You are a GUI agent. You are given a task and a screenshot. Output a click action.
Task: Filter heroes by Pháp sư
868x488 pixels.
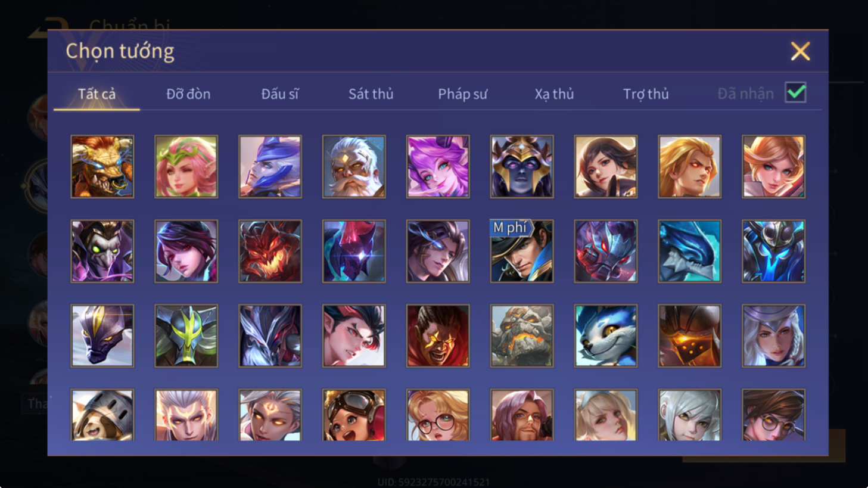463,94
